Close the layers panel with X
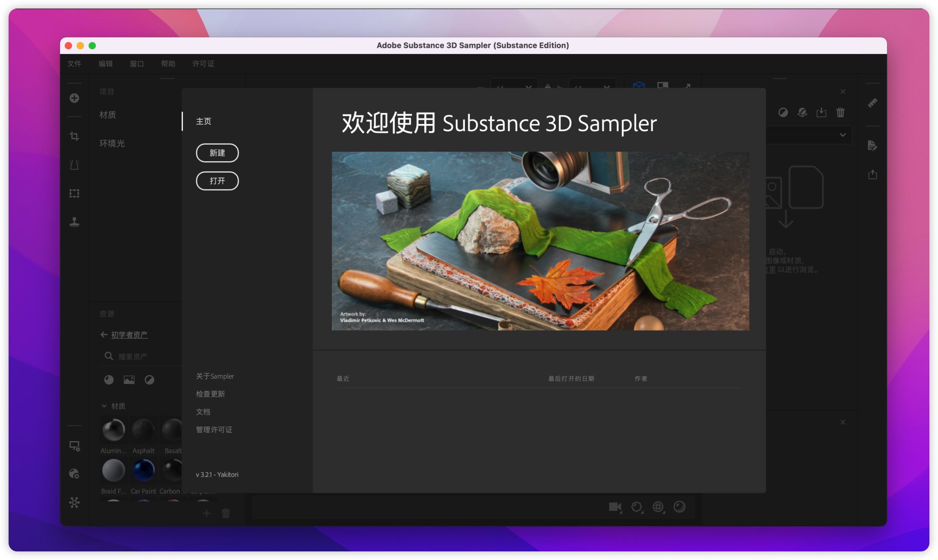The height and width of the screenshot is (560, 938). [843, 92]
